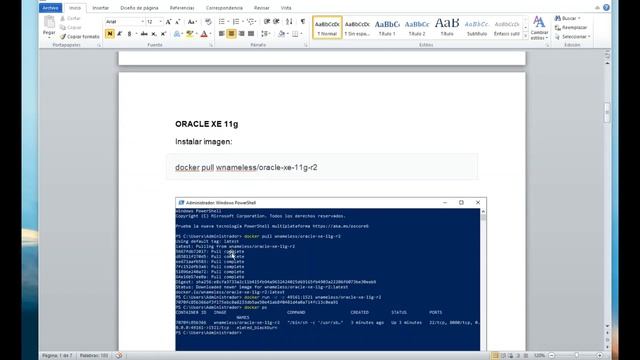The height and width of the screenshot is (360, 640).
Task: Open the Arial font name dropdown
Action: tap(143, 22)
